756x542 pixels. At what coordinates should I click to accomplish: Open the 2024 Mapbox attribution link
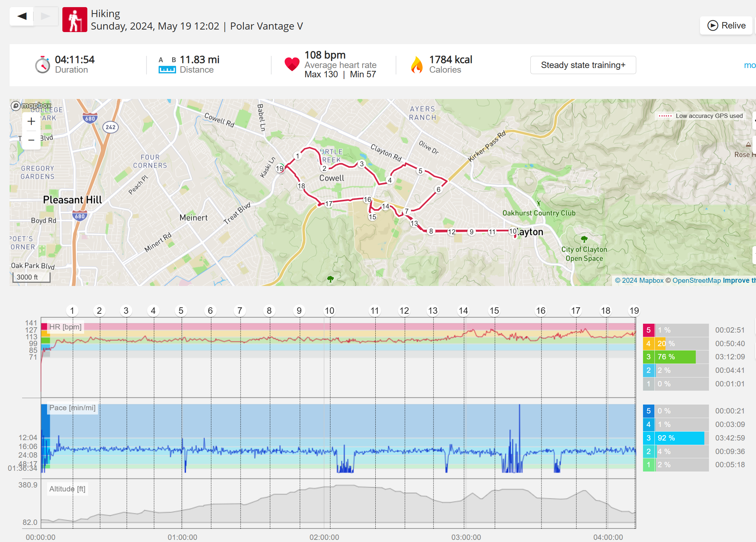[x=639, y=281]
